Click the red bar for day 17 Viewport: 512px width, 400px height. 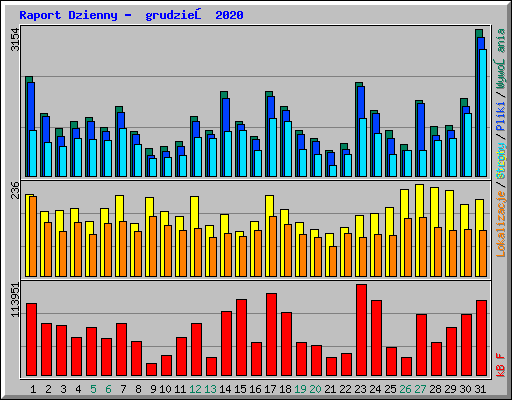click(x=271, y=335)
